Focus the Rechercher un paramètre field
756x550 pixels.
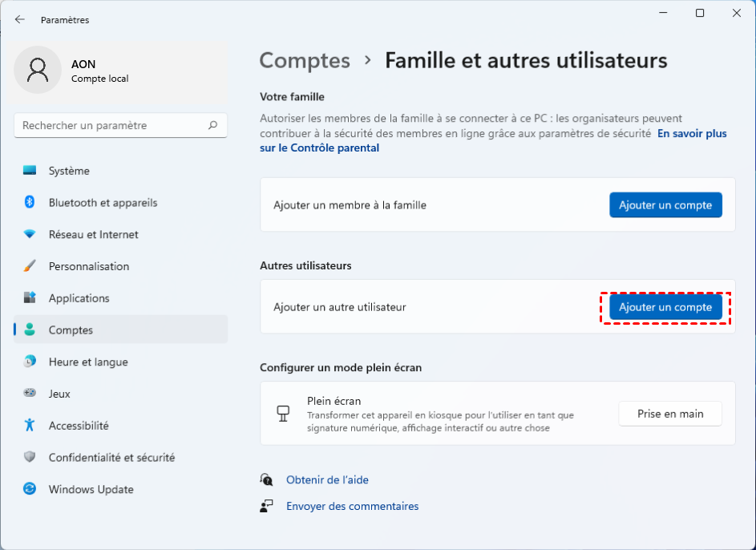pos(111,125)
